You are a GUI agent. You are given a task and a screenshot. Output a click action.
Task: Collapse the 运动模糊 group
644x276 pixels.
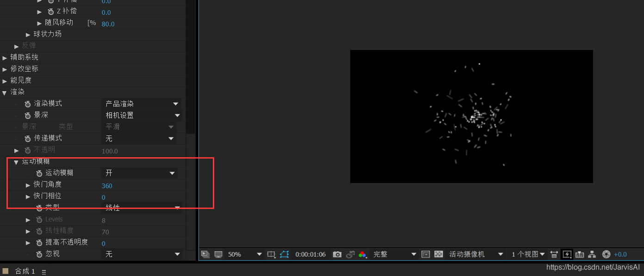coord(16,162)
